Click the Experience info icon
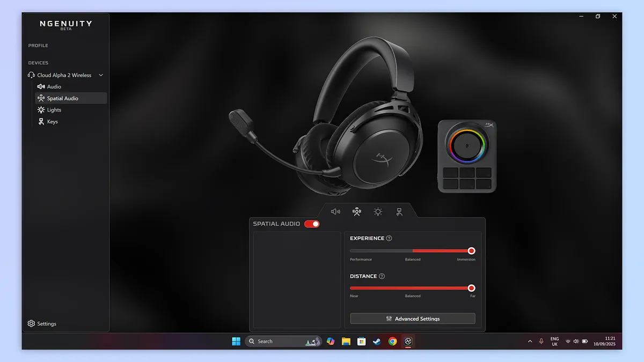This screenshot has width=644, height=362. point(389,238)
